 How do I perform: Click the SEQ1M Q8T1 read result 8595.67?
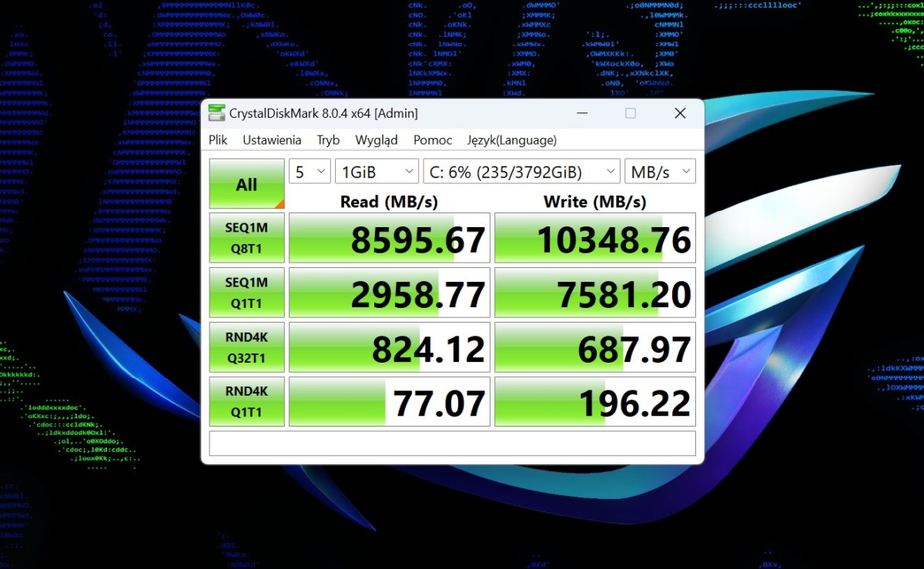390,239
